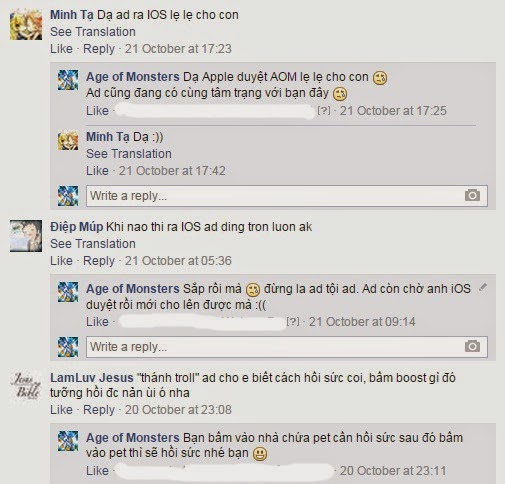Attach photo to the first reply box
505x484 pixels.
point(472,195)
